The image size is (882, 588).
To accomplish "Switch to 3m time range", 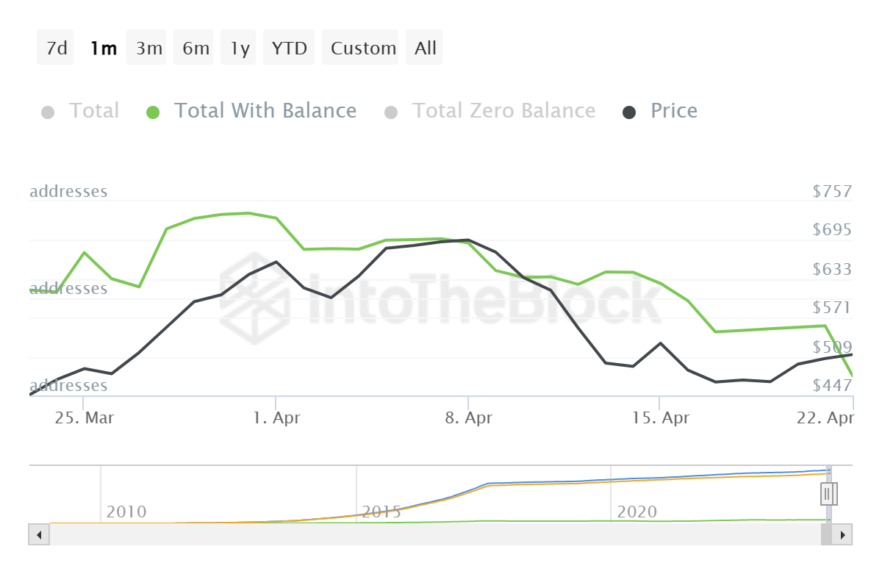I will [148, 49].
